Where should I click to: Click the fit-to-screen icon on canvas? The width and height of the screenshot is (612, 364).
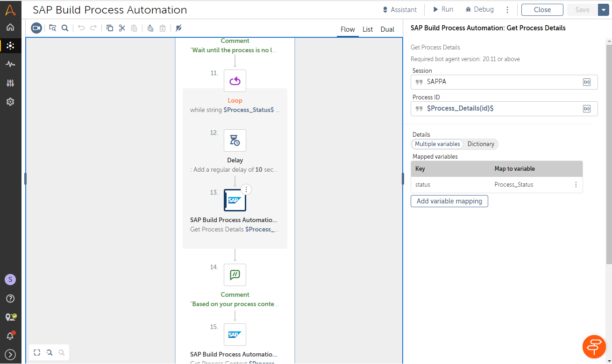pyautogui.click(x=37, y=353)
